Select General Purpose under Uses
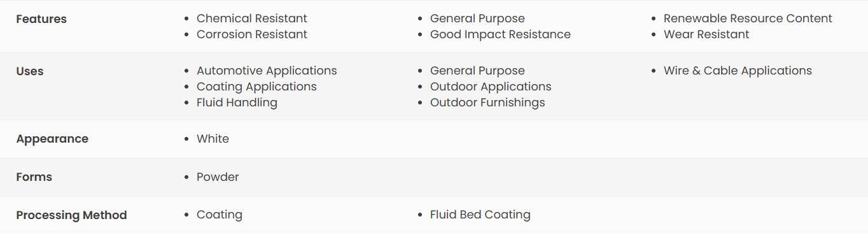 477,71
